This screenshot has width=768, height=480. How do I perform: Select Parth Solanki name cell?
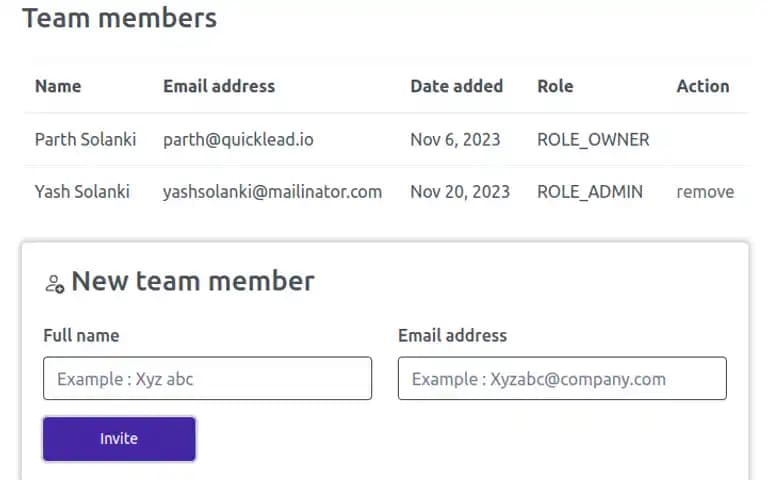[85, 140]
